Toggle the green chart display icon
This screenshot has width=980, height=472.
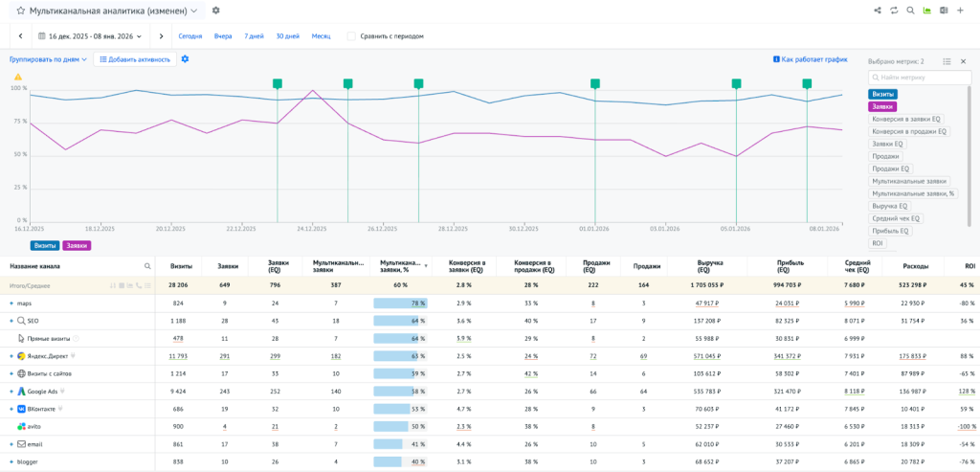[926, 11]
